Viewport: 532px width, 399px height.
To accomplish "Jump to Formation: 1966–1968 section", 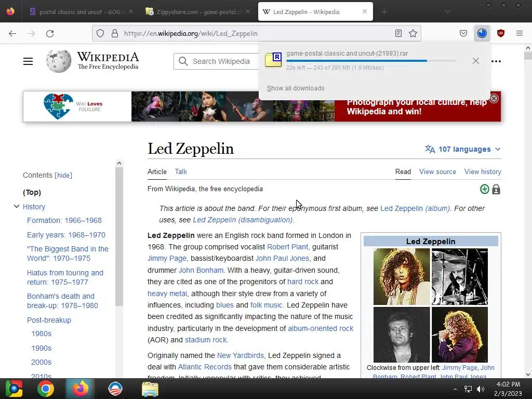I will pyautogui.click(x=64, y=220).
